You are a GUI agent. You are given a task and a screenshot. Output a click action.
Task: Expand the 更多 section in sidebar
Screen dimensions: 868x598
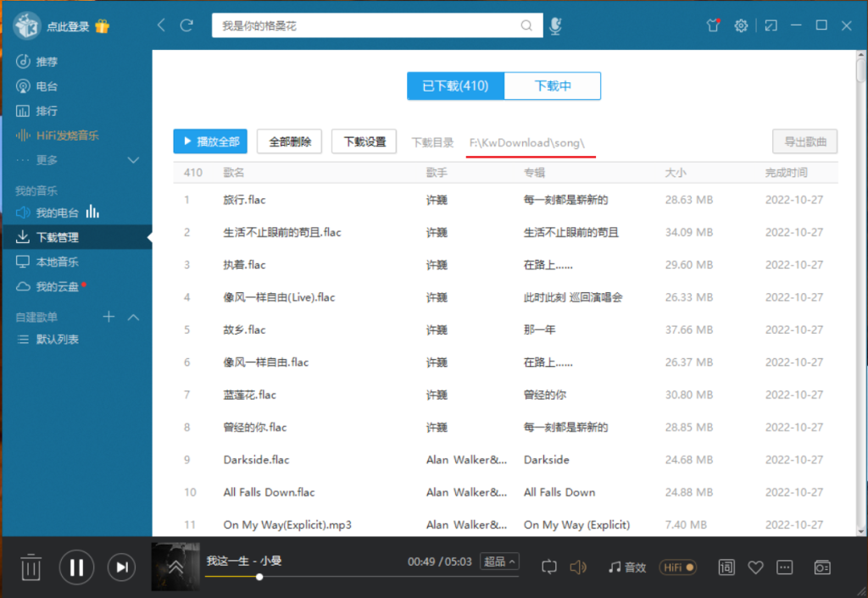pos(133,160)
